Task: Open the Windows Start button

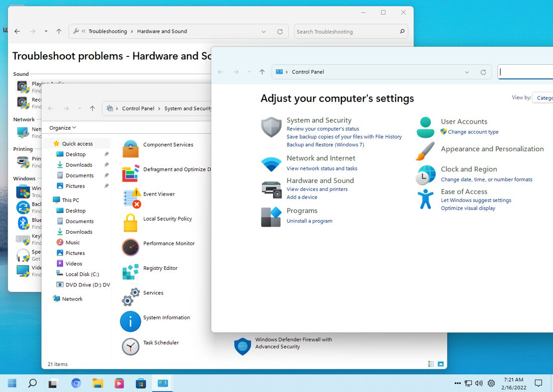Action: click(12, 383)
